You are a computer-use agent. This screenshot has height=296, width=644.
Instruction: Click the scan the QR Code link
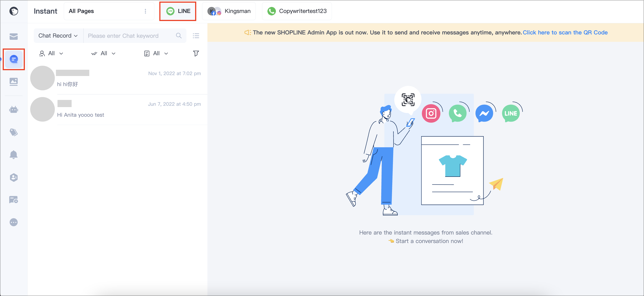click(x=565, y=32)
